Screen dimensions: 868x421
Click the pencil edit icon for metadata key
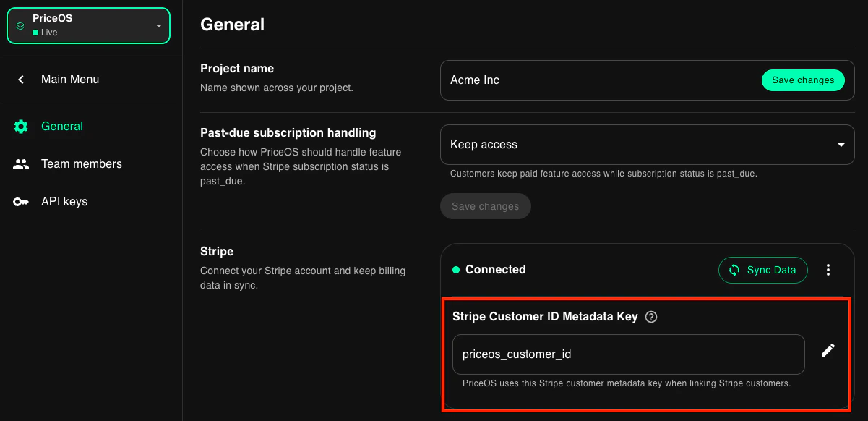[x=828, y=350]
